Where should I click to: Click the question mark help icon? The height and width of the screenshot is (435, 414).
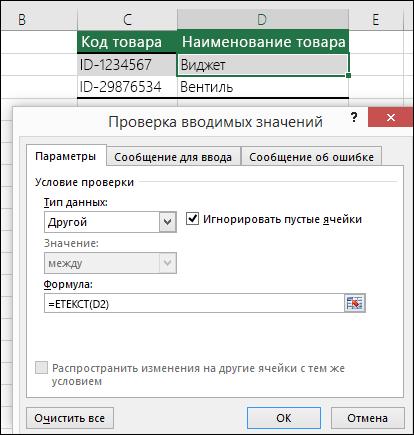(354, 117)
